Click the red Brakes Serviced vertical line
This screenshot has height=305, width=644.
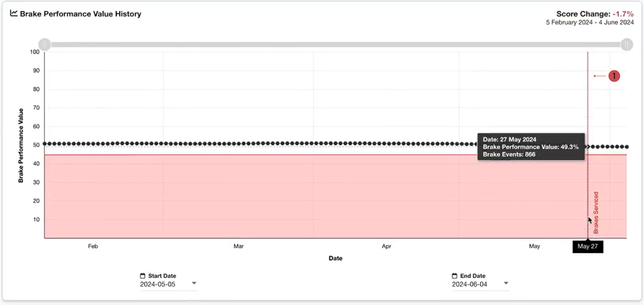[x=588, y=100]
